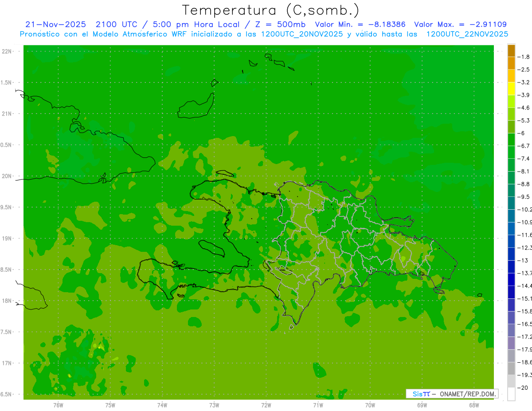Click the '-13' colorbar label

(523, 260)
